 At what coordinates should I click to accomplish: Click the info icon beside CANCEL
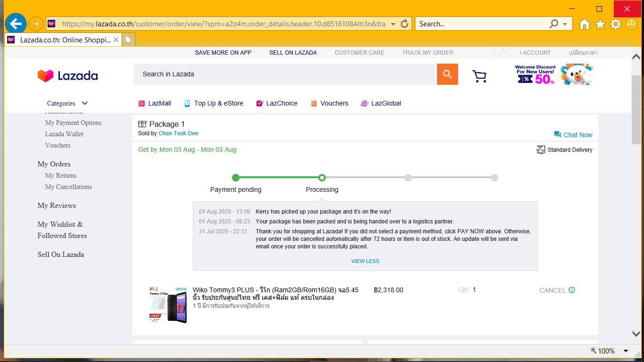(x=572, y=290)
